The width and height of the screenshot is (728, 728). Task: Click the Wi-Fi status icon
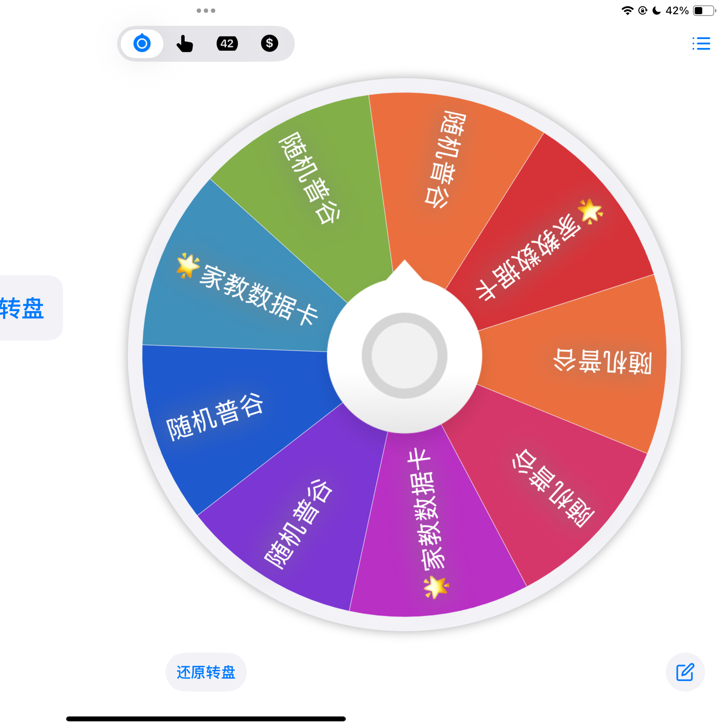coord(627,11)
